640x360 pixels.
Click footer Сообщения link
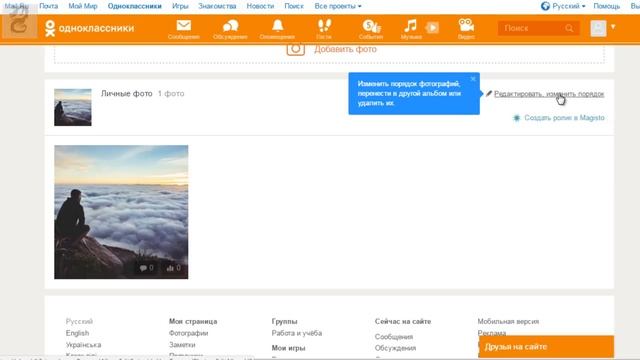tap(394, 337)
